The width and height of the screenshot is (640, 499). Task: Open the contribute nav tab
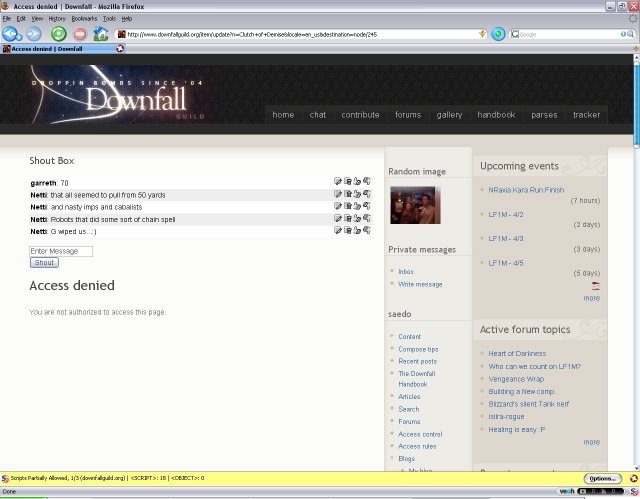point(360,115)
